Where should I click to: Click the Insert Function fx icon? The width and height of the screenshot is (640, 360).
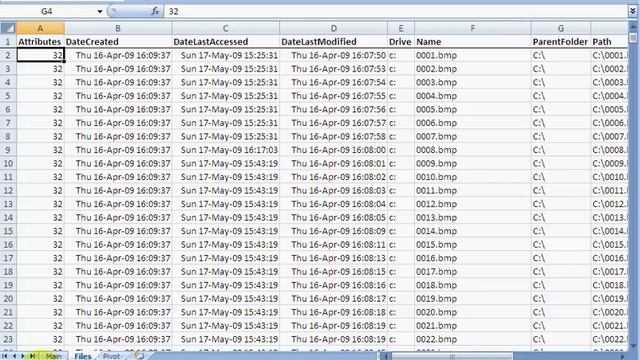[155, 11]
